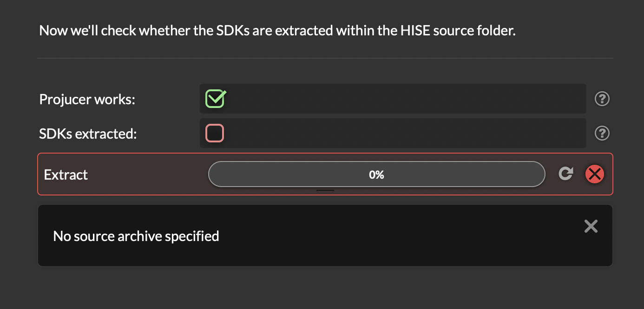Uncheck the green Projucer works checkbox

click(x=215, y=99)
